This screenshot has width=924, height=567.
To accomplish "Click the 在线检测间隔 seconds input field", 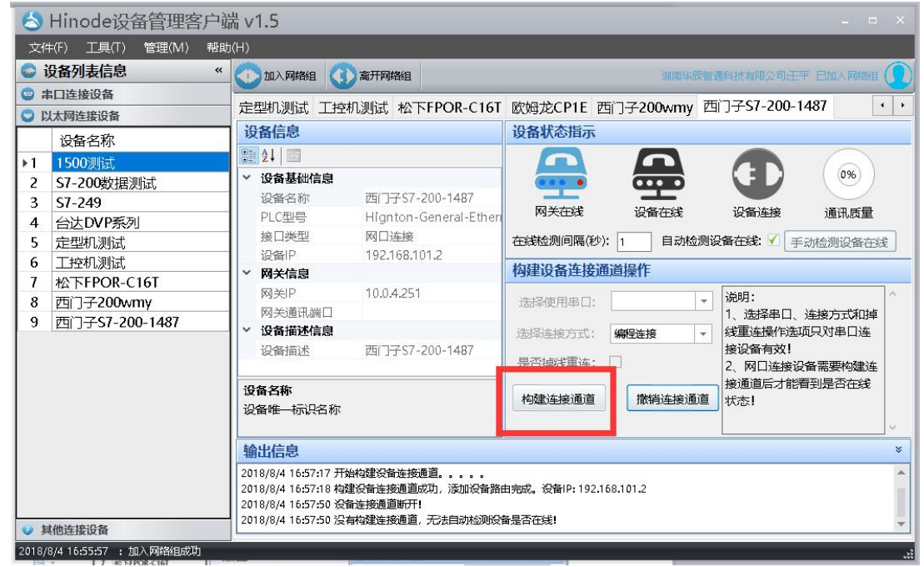I will pyautogui.click(x=633, y=242).
